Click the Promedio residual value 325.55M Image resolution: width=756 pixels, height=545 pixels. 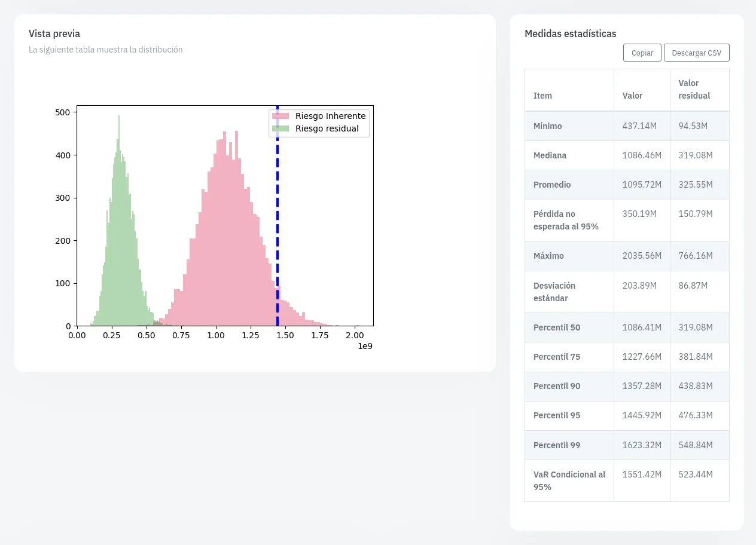pos(696,185)
